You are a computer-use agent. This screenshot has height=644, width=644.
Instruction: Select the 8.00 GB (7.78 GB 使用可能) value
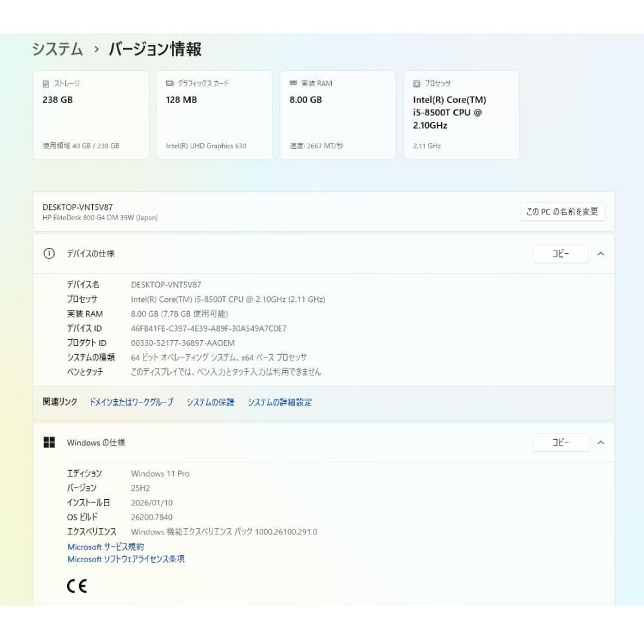pos(180,314)
